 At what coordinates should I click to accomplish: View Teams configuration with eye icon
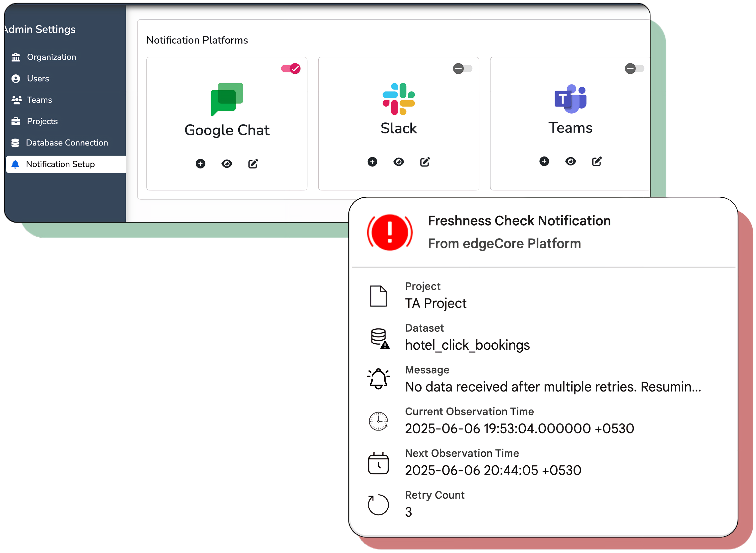[570, 161]
